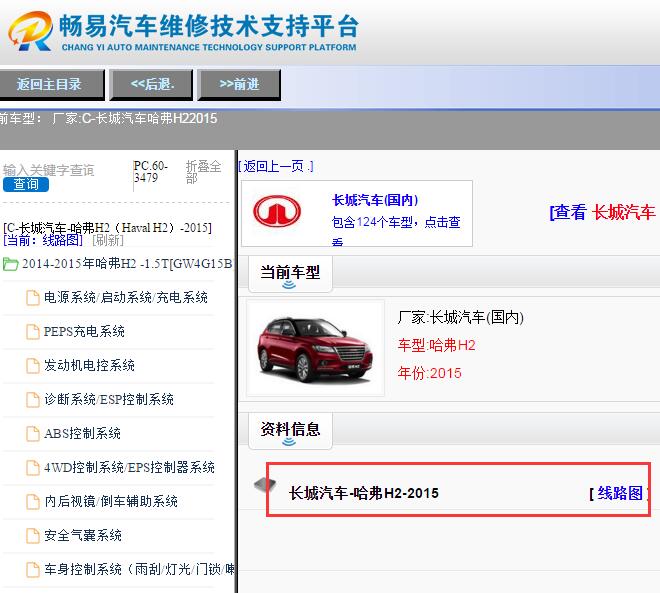Click the text 年份:2015

pyautogui.click(x=430, y=373)
